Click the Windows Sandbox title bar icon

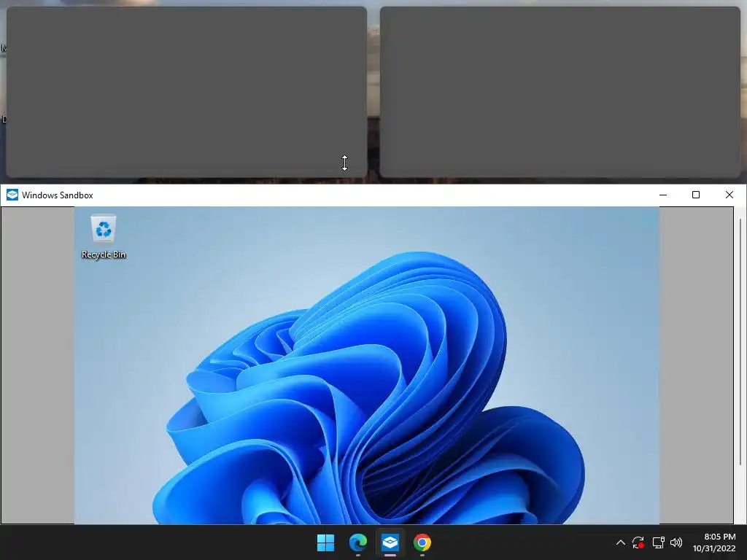click(12, 195)
